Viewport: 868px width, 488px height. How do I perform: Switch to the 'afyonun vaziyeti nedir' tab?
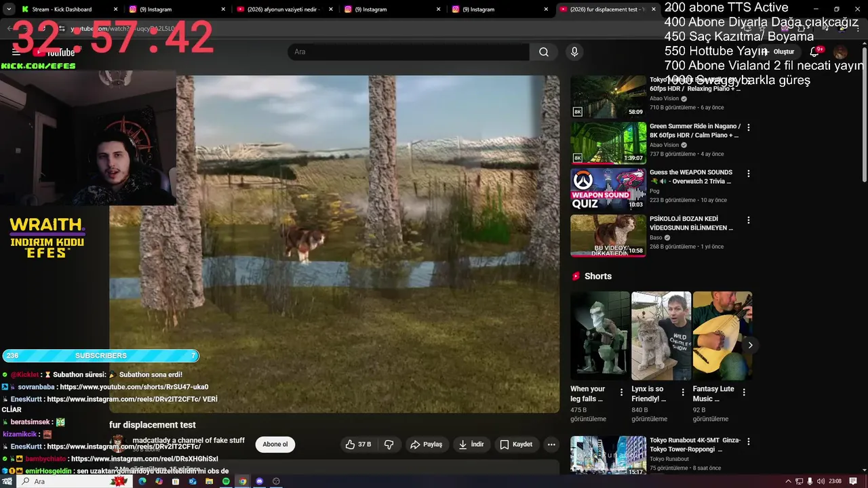pos(283,9)
